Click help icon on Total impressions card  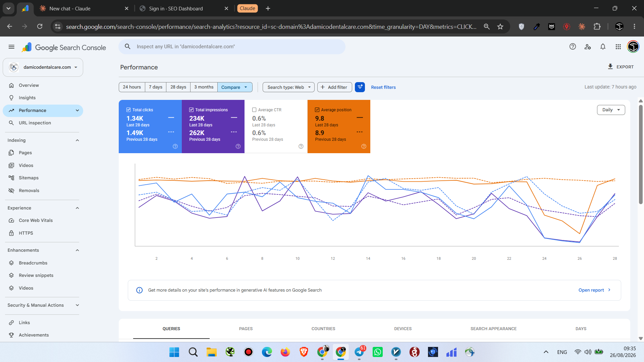coord(238,146)
